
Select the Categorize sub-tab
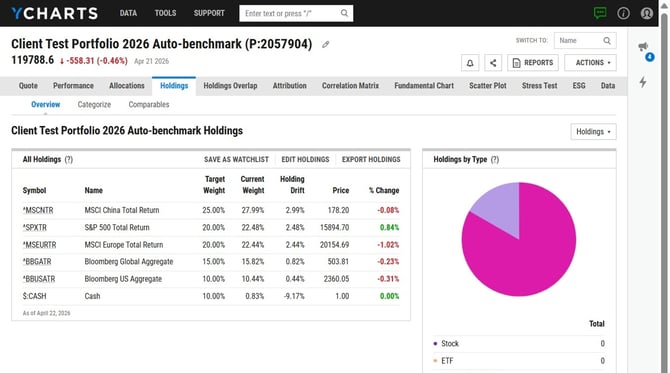click(94, 105)
